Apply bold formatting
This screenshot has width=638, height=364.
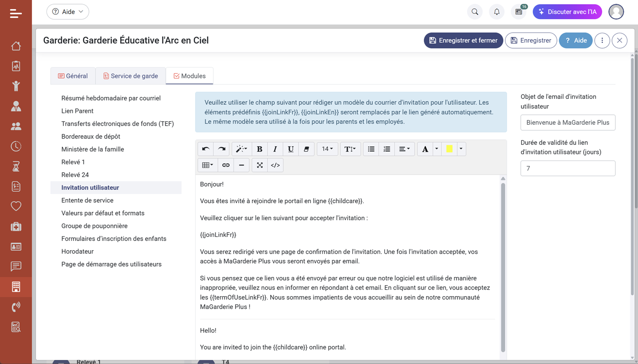tap(260, 149)
